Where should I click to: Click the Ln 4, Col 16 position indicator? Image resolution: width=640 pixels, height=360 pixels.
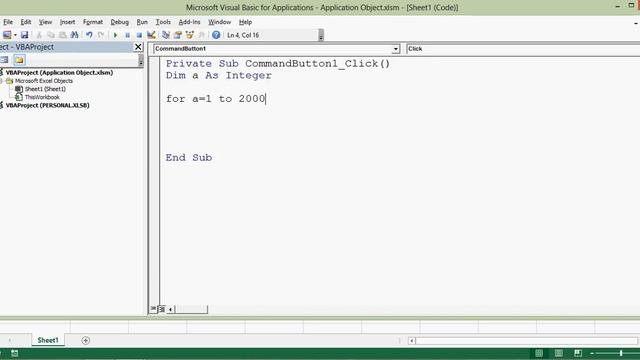coord(243,35)
